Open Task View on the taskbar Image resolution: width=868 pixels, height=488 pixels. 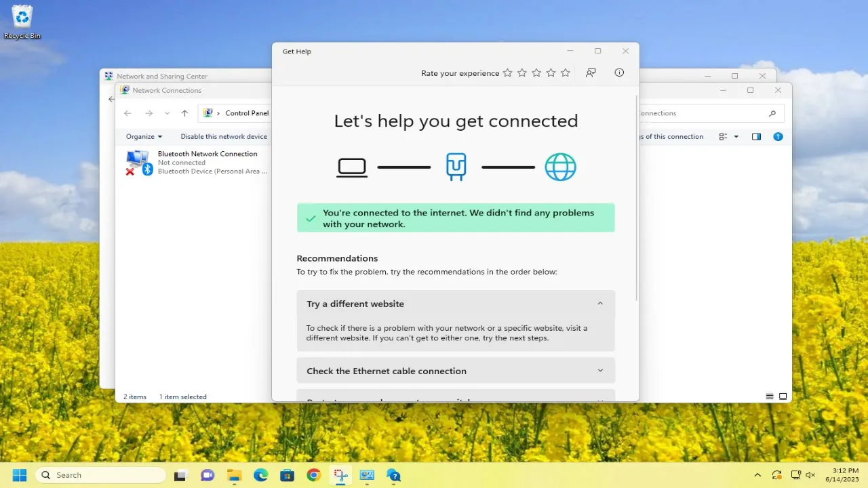pyautogui.click(x=180, y=475)
